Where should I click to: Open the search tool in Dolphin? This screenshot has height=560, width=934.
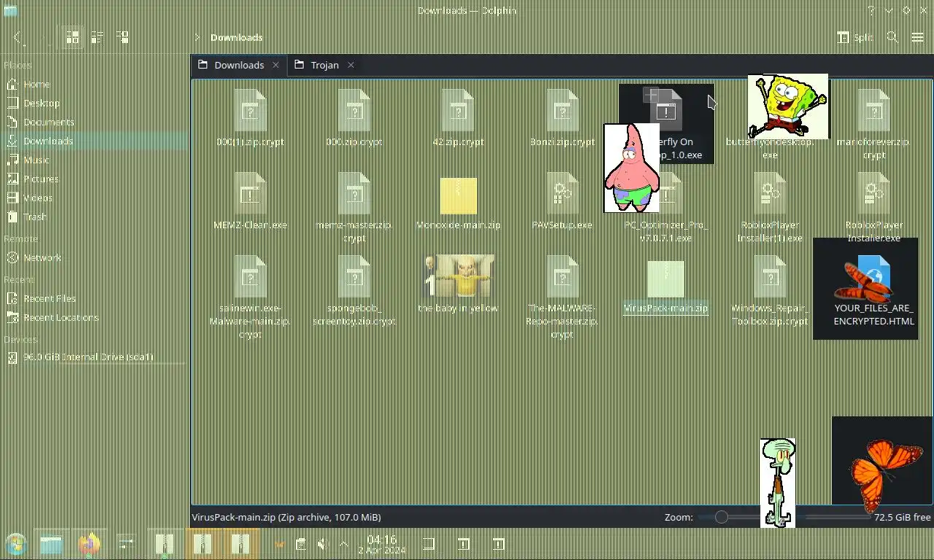(x=892, y=37)
